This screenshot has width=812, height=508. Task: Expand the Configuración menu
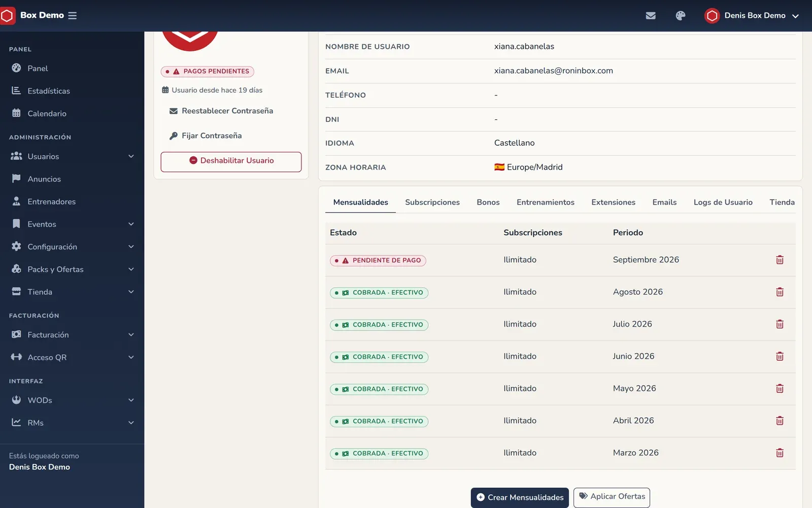72,247
